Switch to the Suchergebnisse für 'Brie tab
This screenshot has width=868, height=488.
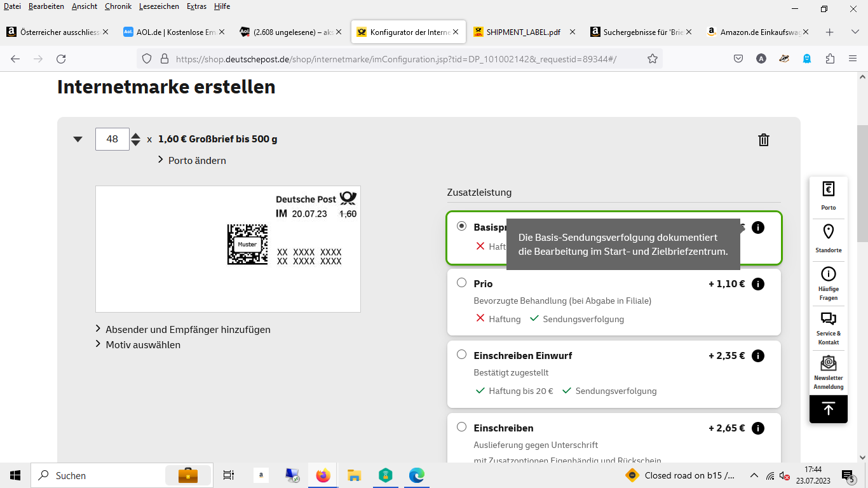click(641, 32)
